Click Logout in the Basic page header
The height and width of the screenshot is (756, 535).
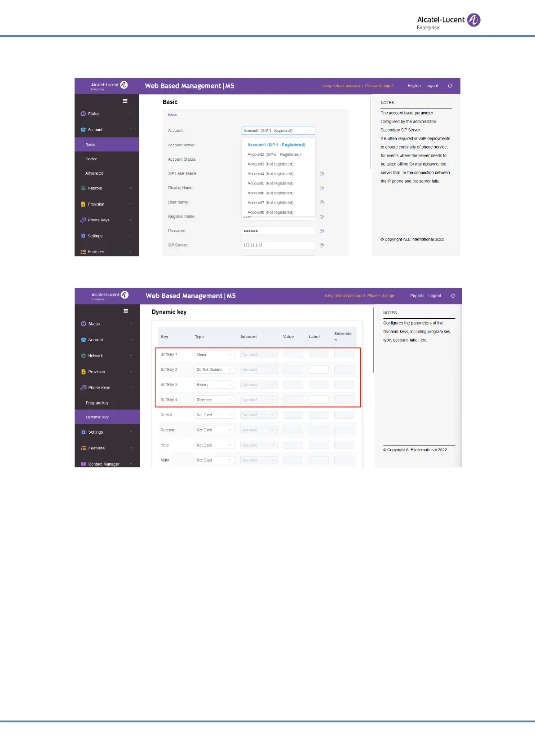432,86
